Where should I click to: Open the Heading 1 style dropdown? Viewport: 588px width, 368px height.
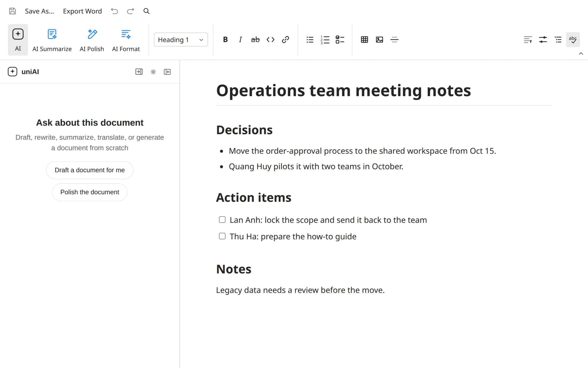181,39
